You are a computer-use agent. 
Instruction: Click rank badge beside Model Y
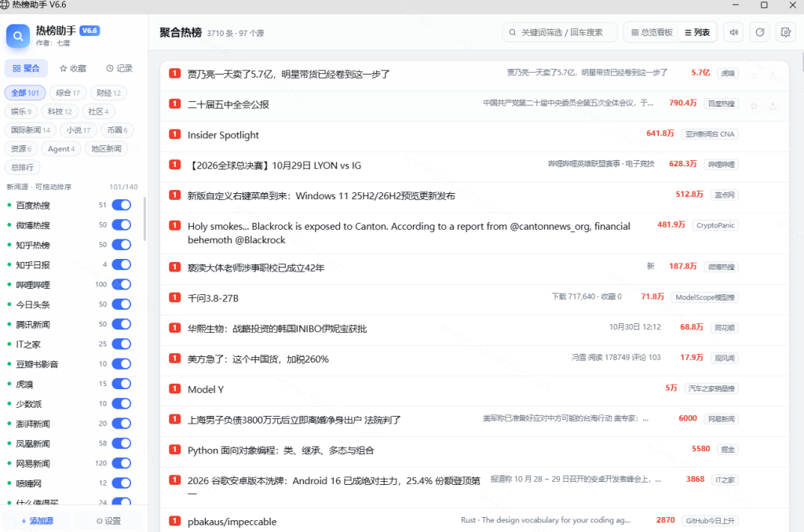click(175, 388)
